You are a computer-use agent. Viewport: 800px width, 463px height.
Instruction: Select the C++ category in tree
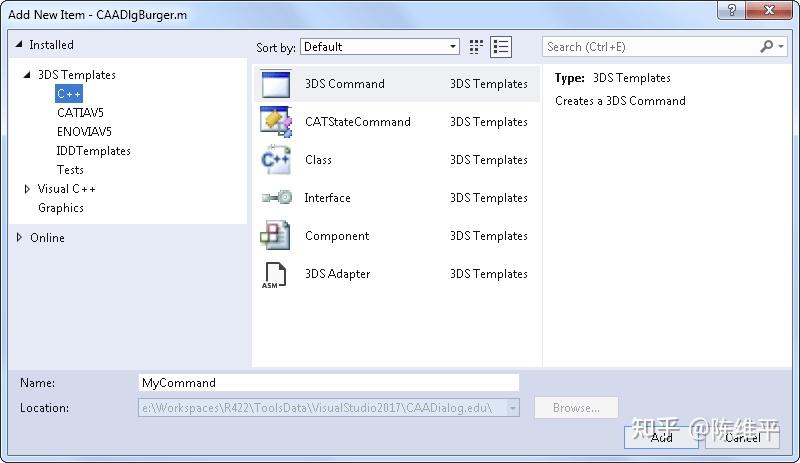tap(68, 94)
